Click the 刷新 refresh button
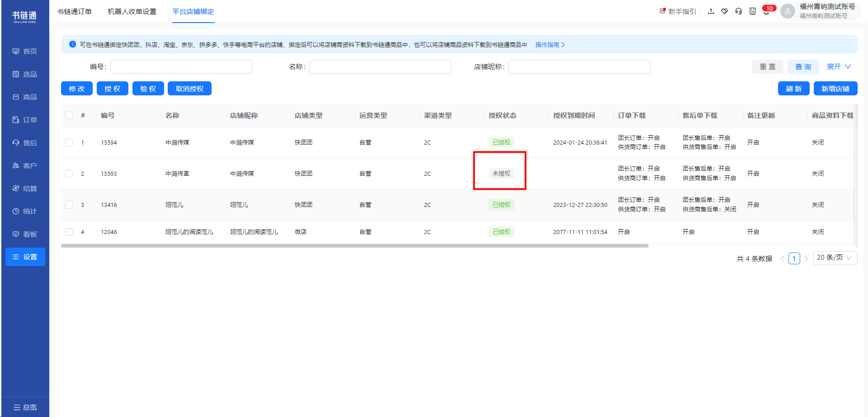868x417 pixels. (x=794, y=89)
